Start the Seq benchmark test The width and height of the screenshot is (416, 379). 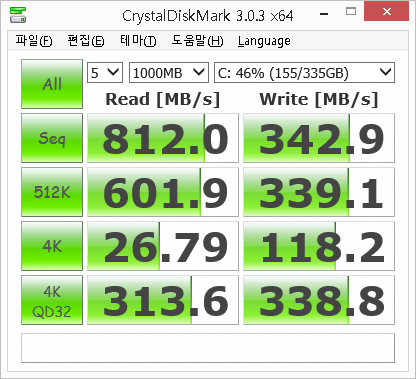coord(52,138)
